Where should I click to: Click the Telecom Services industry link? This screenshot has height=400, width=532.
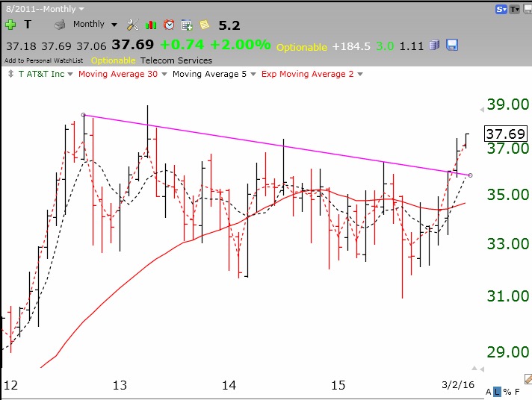click(x=176, y=60)
